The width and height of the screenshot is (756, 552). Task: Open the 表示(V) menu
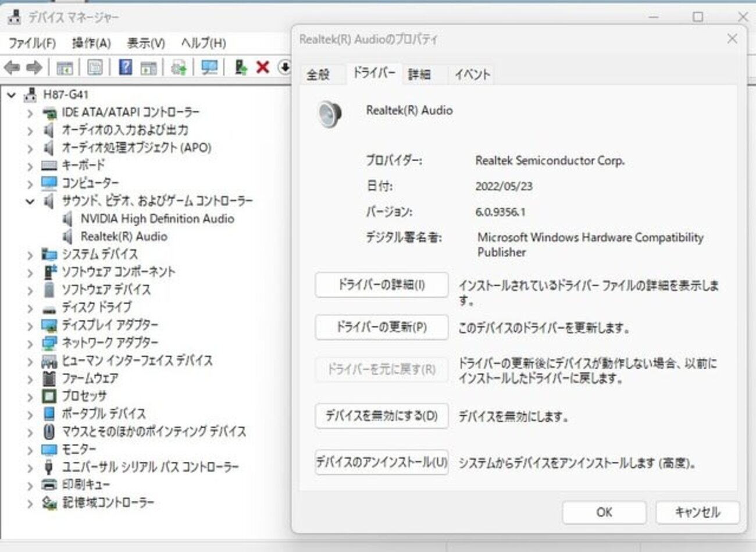[146, 43]
